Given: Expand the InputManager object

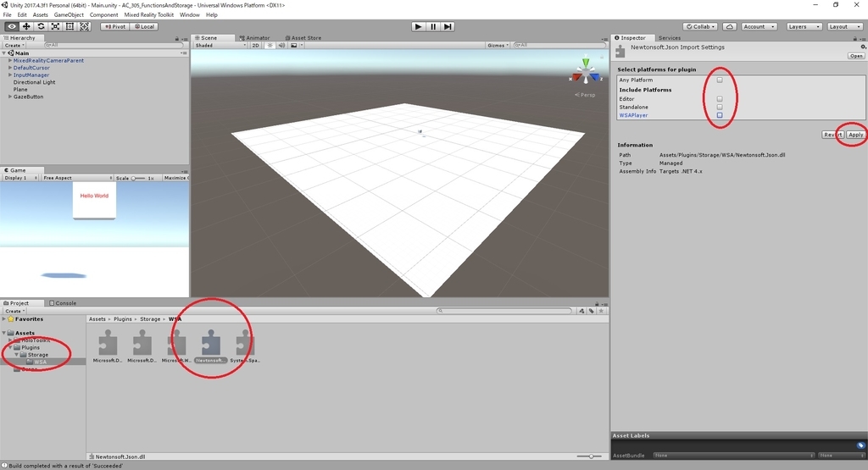Looking at the screenshot, I should point(10,75).
